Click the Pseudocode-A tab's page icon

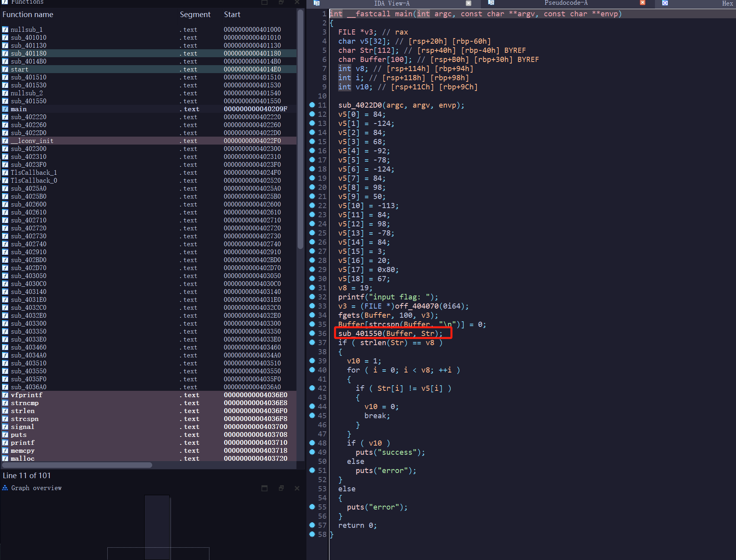491,3
